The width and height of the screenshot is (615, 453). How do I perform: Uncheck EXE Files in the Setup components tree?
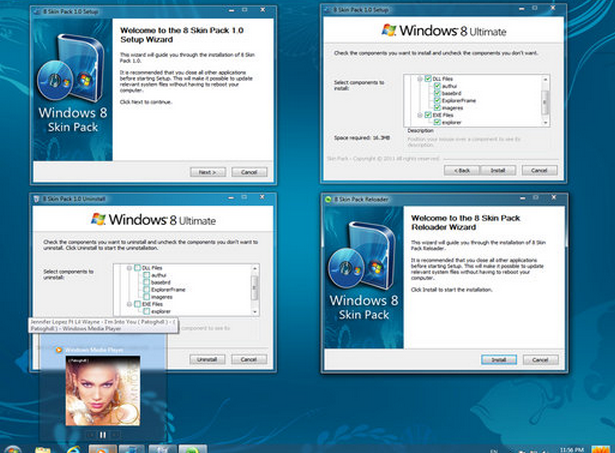pos(428,115)
